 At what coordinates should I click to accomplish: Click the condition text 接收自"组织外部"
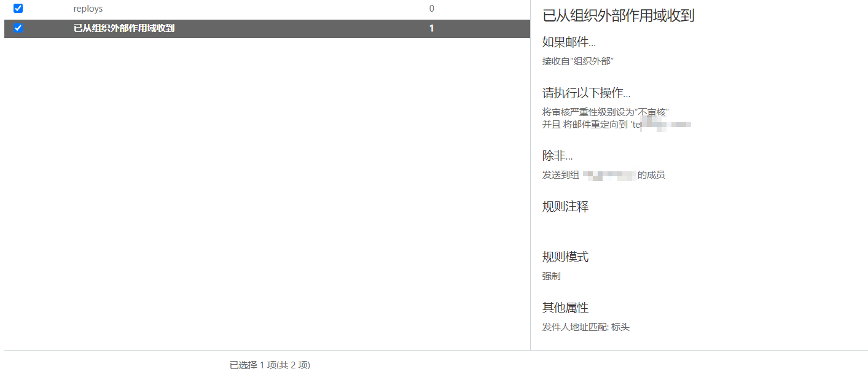pyautogui.click(x=578, y=61)
